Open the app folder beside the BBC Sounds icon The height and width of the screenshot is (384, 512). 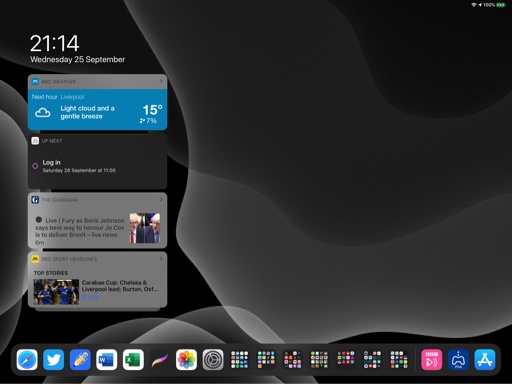[x=399, y=360]
